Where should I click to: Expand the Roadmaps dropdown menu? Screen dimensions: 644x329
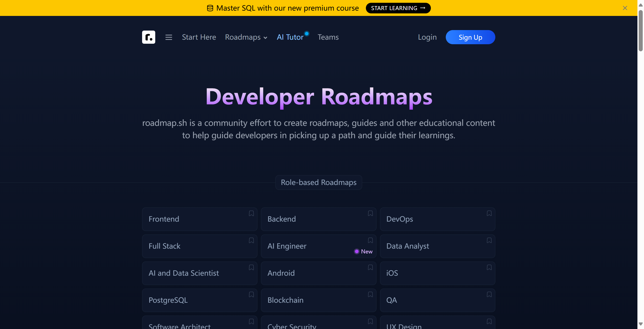(x=246, y=37)
